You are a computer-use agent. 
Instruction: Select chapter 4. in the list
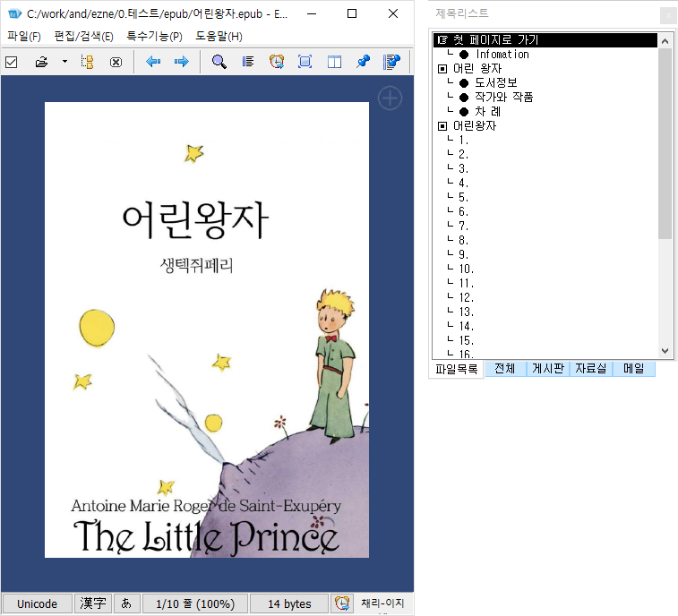click(x=464, y=183)
